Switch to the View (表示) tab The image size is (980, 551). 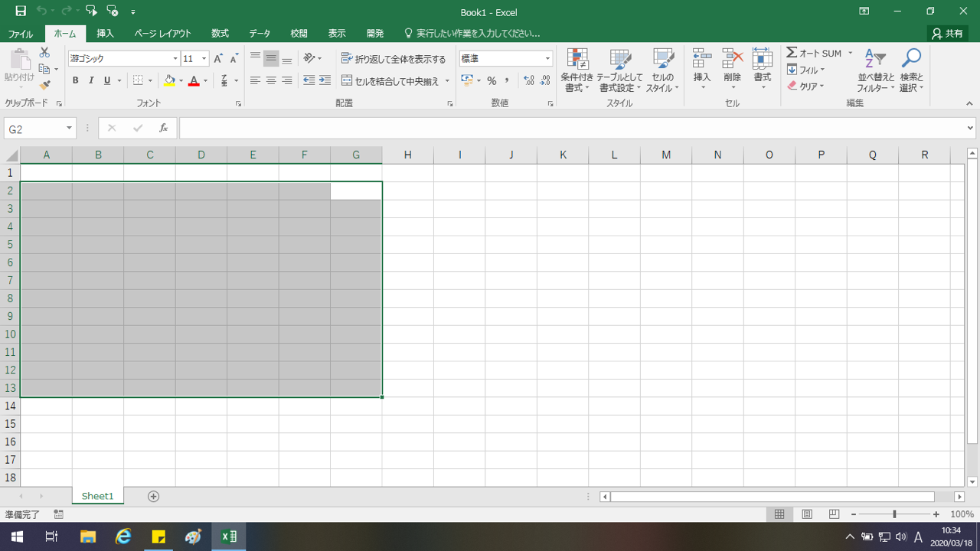pos(337,34)
